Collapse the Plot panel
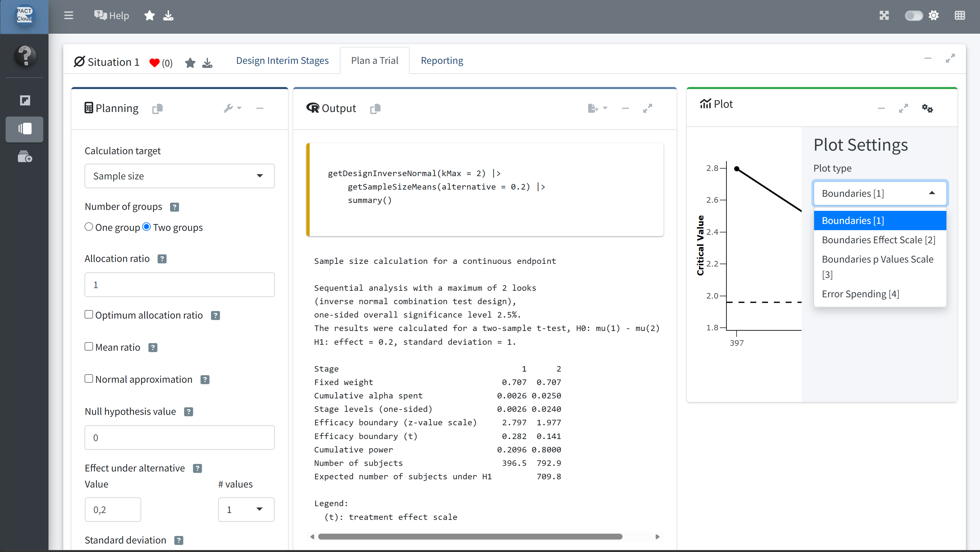 point(881,109)
